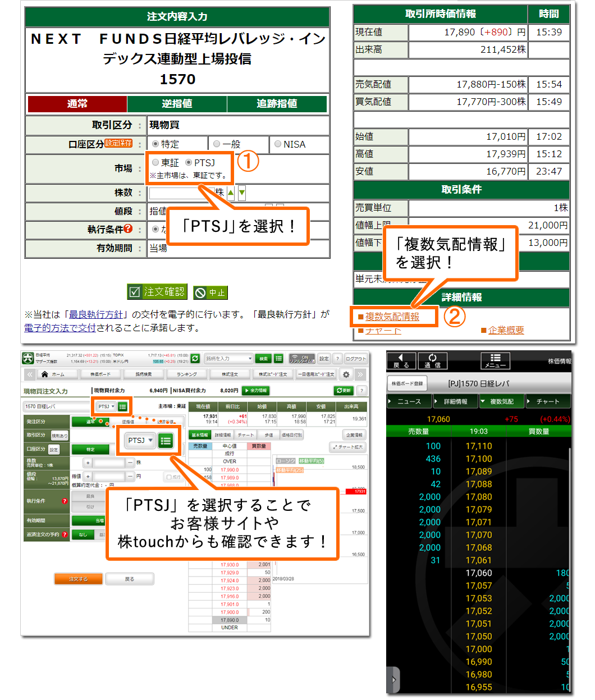This screenshot has width=595, height=700.
Task: Click the left double-chevron in the navigation bar
Action: [30, 374]
